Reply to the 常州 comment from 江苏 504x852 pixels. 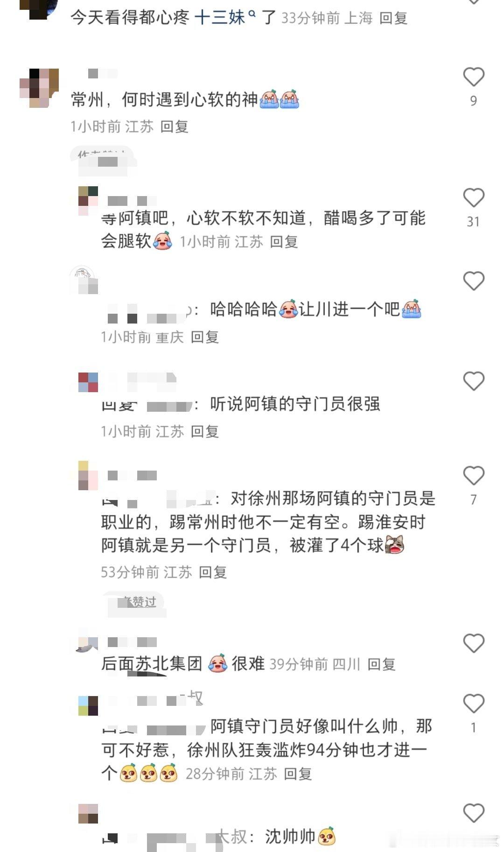coord(174,127)
